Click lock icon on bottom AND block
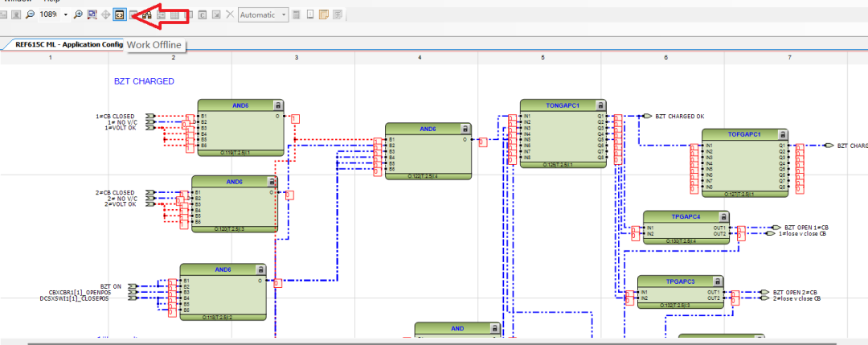The image size is (868, 345). click(x=494, y=328)
